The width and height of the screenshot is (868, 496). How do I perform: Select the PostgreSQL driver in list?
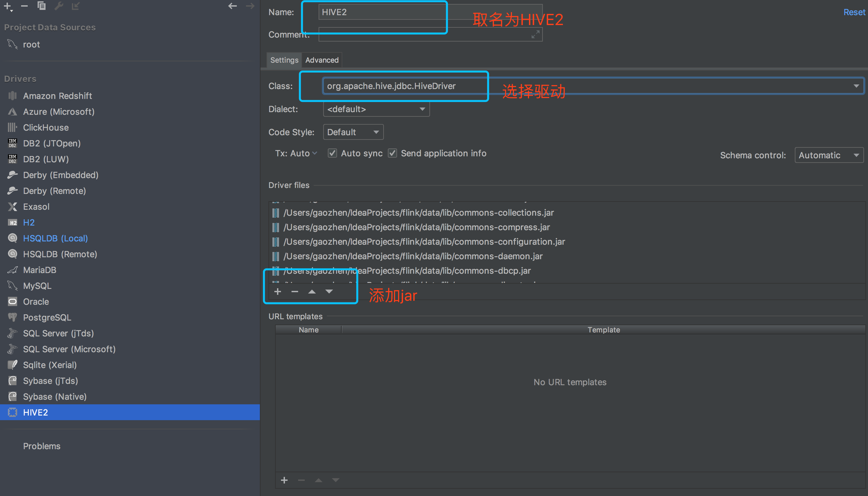(47, 318)
